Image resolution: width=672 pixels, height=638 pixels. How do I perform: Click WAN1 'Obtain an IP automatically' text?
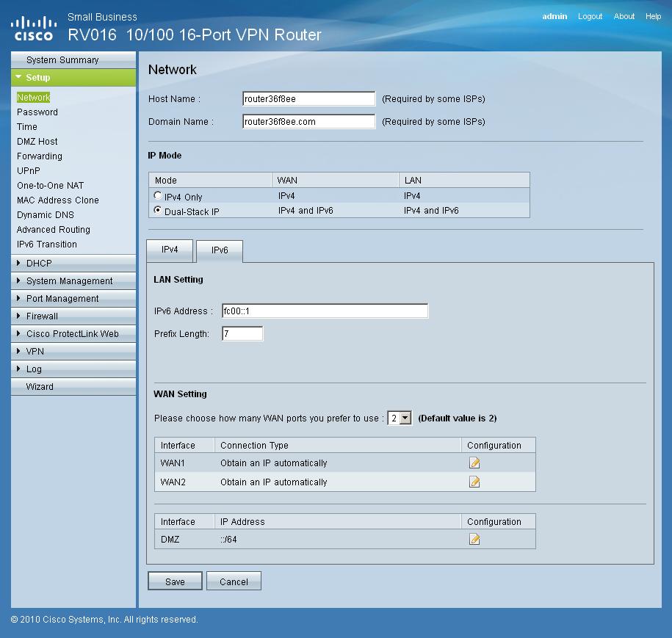[273, 463]
